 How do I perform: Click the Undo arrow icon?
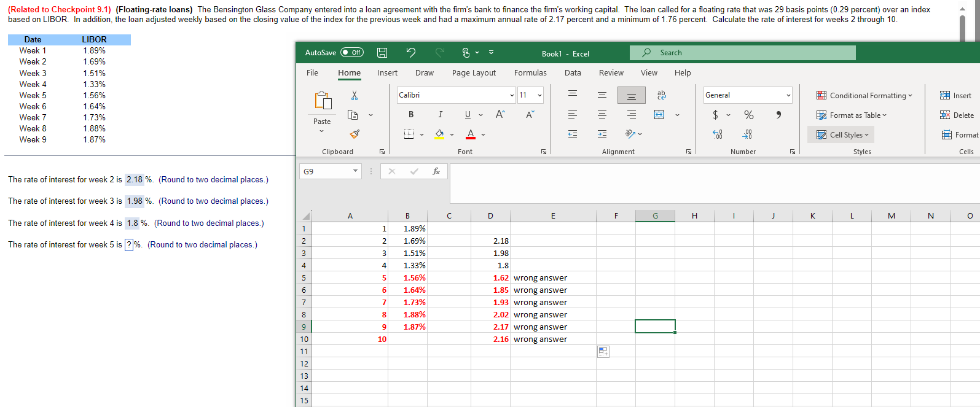(411, 53)
